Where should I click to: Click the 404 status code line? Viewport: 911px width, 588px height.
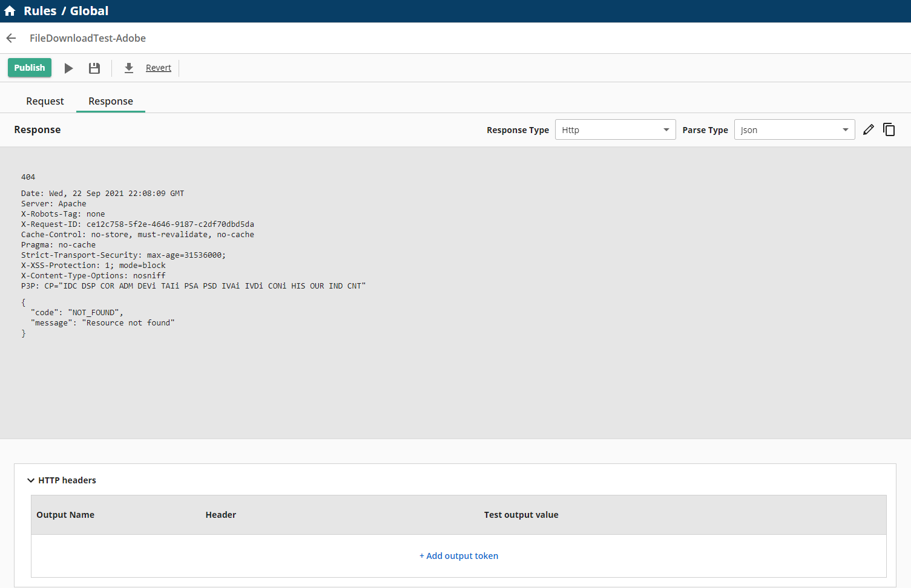click(28, 177)
